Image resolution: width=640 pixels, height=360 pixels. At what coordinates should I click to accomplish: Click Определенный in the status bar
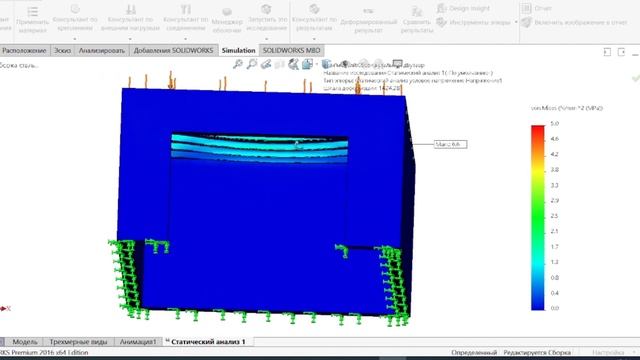coord(474,352)
